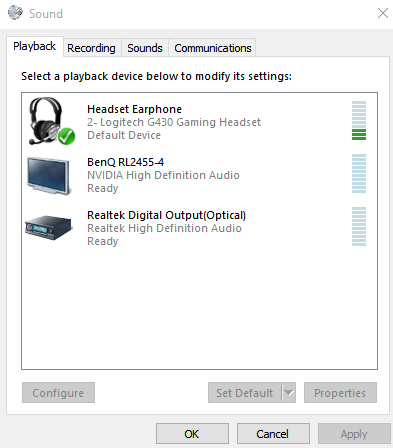Screen dimensions: 393x448
Task: Click the BenQ RL2455-4 level meter
Action: click(359, 173)
